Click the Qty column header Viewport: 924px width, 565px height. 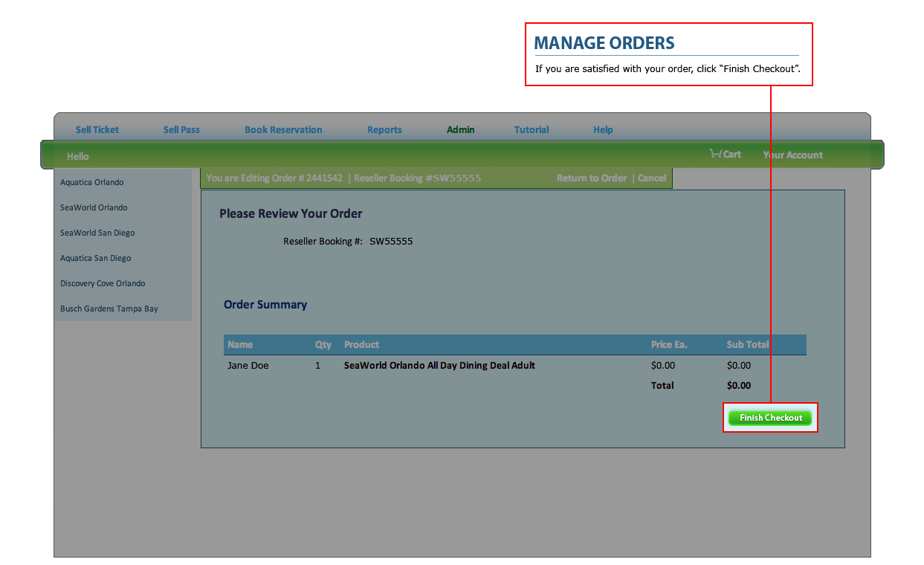(323, 344)
